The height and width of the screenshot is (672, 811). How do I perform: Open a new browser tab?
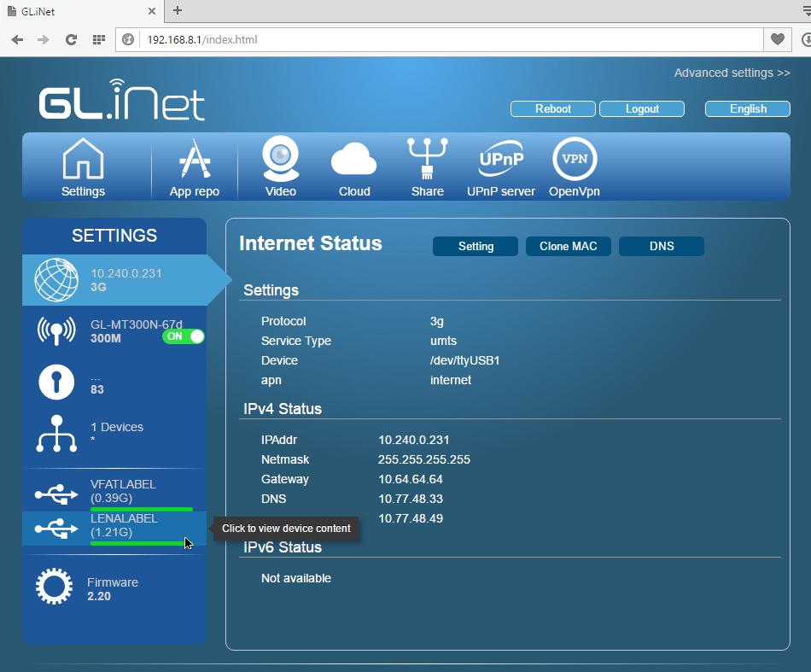pyautogui.click(x=178, y=10)
